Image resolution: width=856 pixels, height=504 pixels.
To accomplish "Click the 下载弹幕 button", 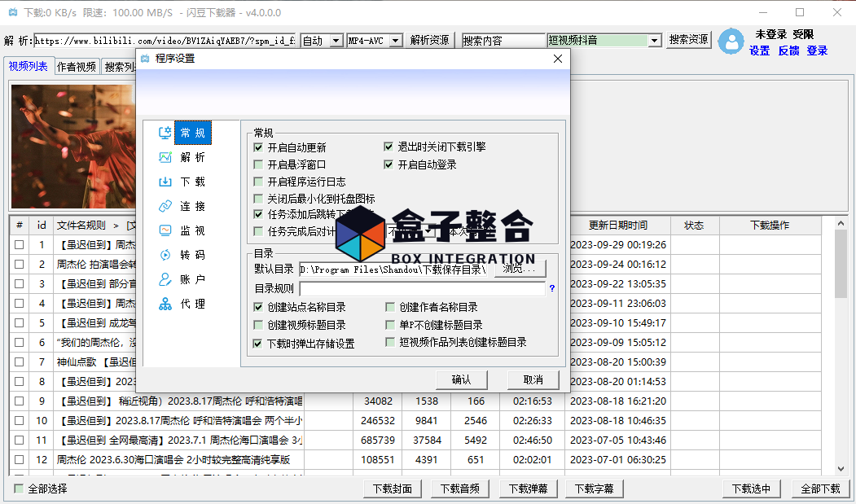I will (x=528, y=489).
